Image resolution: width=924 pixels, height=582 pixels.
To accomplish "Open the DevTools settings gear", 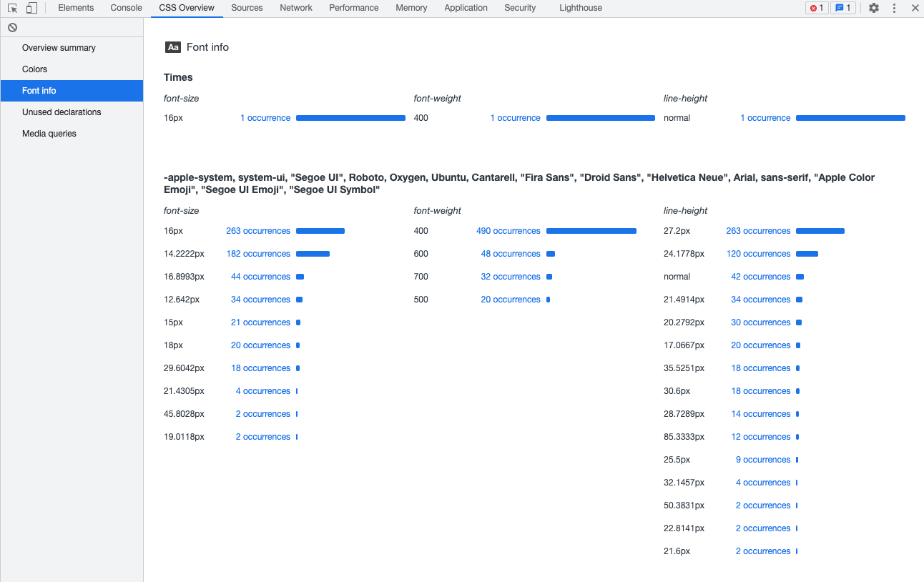I will tap(873, 8).
